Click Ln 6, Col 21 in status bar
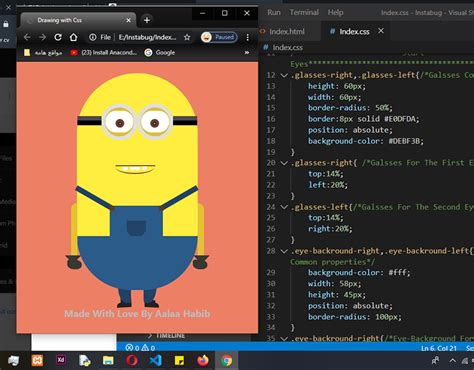Viewport: 474px width, 370px height. coord(439,348)
